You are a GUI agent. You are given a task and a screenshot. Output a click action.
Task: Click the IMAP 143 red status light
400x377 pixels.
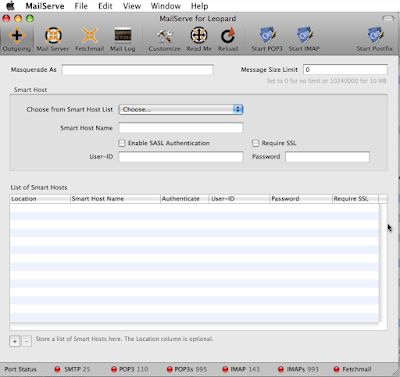225,369
